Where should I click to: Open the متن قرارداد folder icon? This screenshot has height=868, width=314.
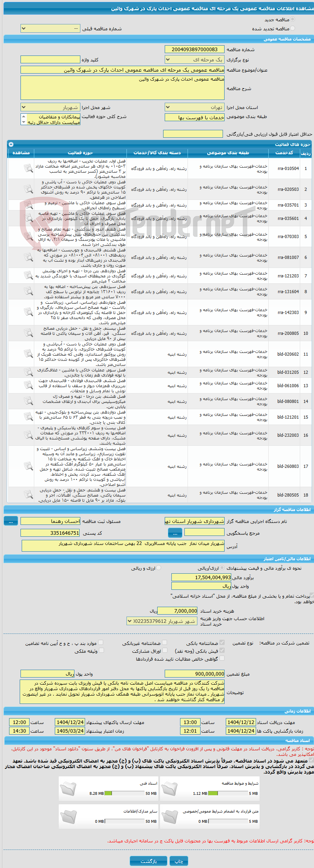click(x=170, y=816)
